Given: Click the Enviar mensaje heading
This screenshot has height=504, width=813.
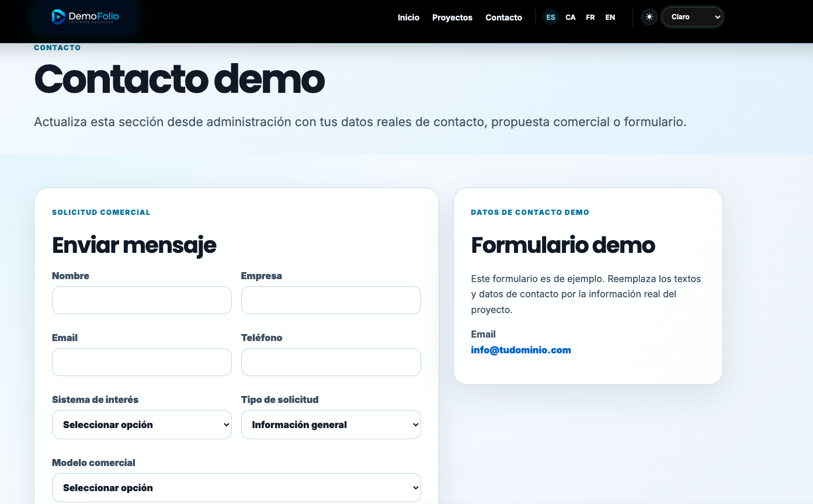Looking at the screenshot, I should tap(134, 245).
